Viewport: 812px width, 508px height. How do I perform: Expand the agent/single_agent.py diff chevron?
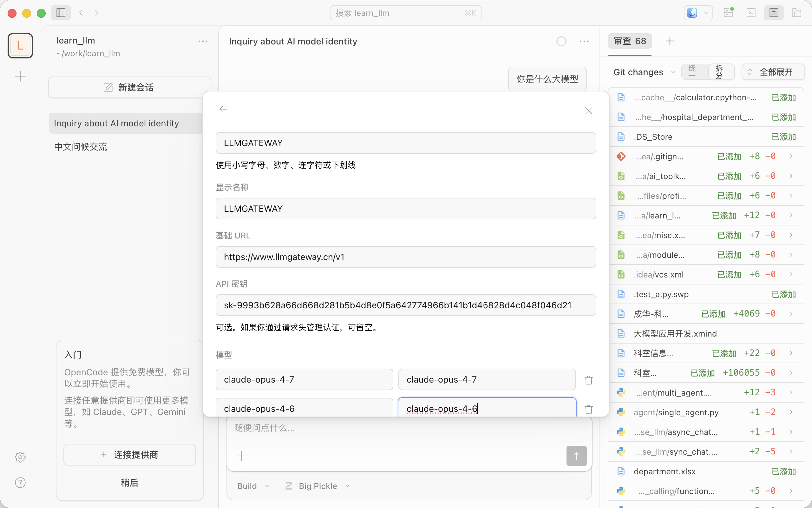(x=791, y=412)
